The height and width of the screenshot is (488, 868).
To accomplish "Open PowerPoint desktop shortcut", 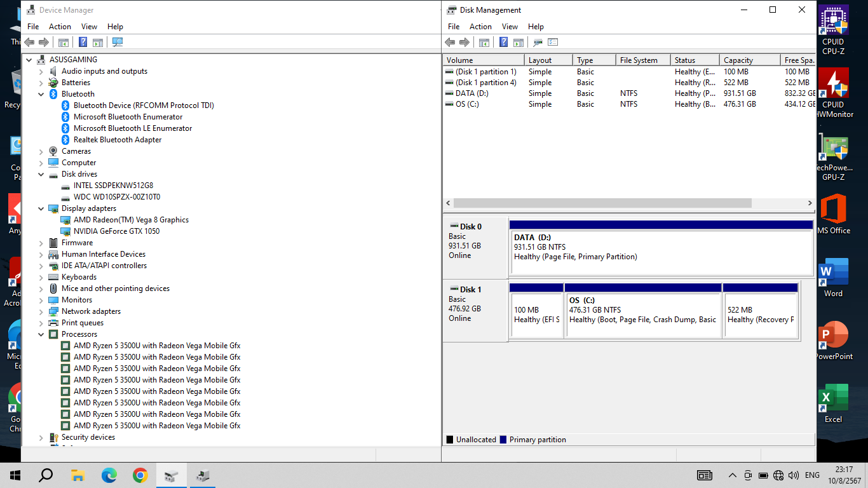I will pos(833,341).
